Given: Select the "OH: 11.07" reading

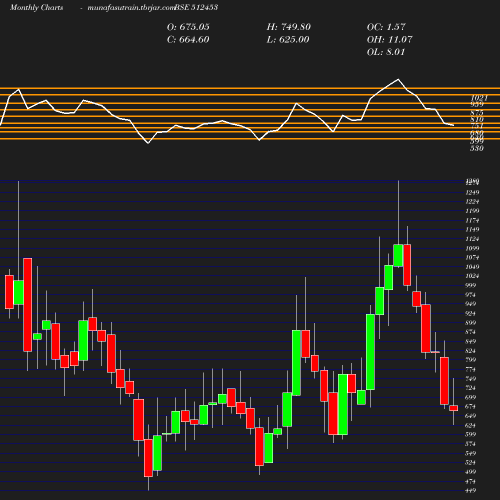Looking at the screenshot, I should coord(389,40).
